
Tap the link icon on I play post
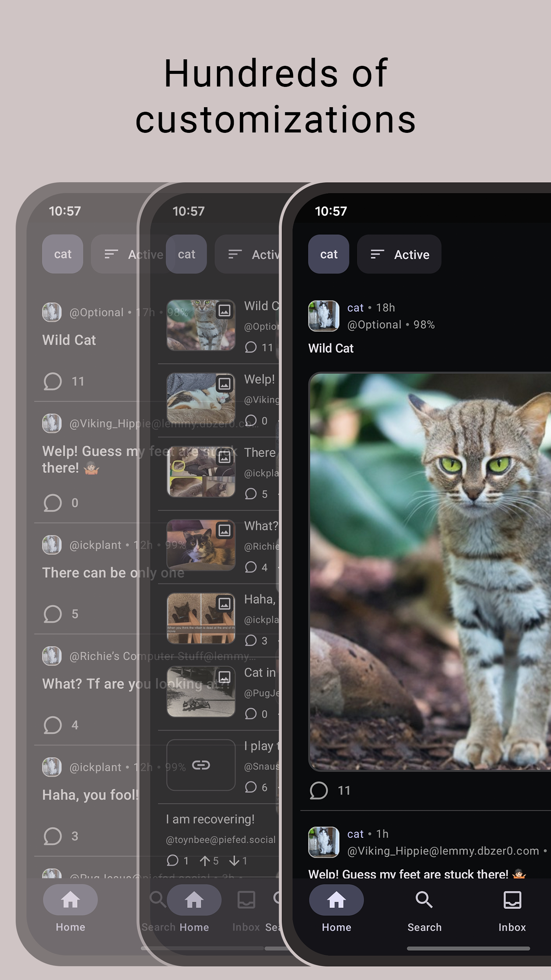coord(201,765)
